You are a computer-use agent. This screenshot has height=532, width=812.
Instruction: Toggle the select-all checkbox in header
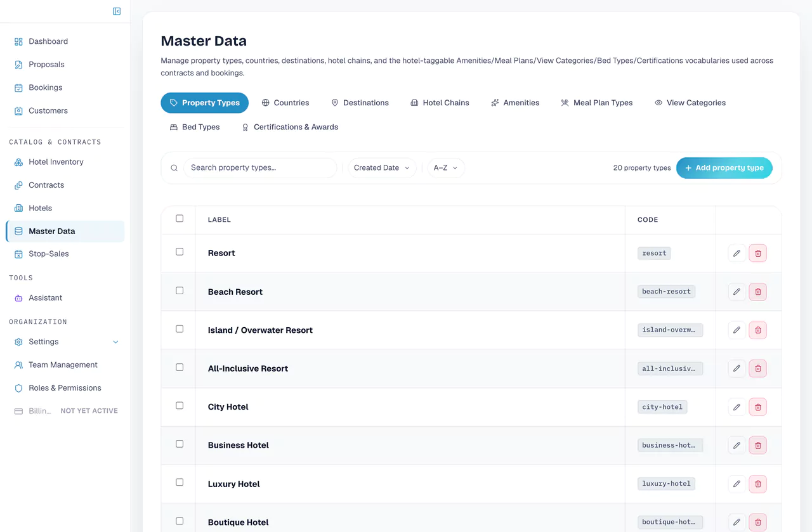180,219
